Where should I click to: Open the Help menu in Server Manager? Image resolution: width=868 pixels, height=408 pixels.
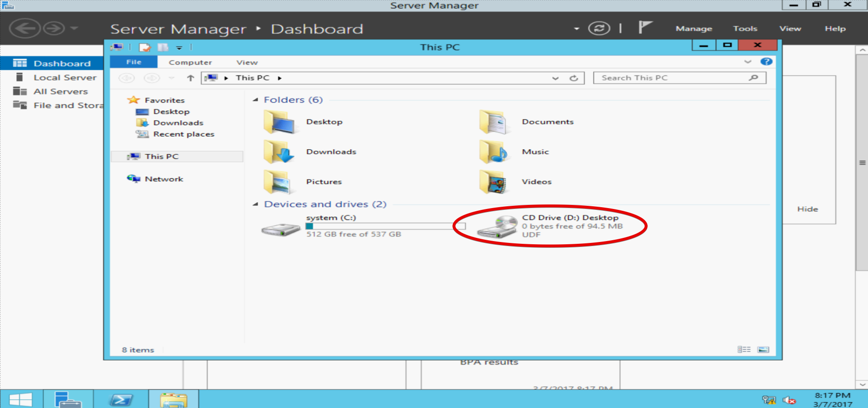point(835,28)
